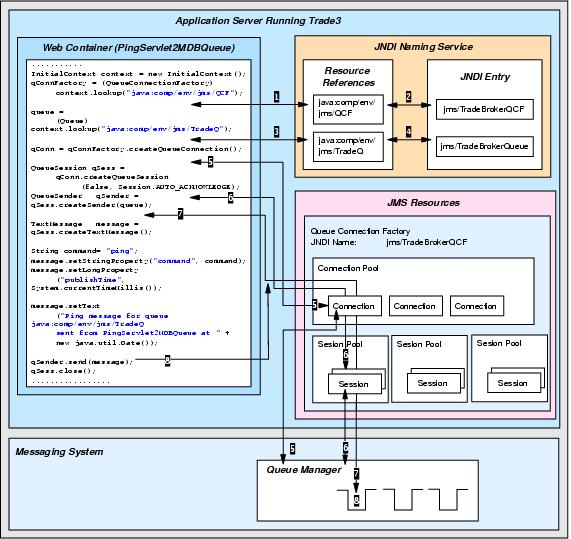
Task: Select the 'qConn.createQueueSession' code line
Action: point(112,177)
